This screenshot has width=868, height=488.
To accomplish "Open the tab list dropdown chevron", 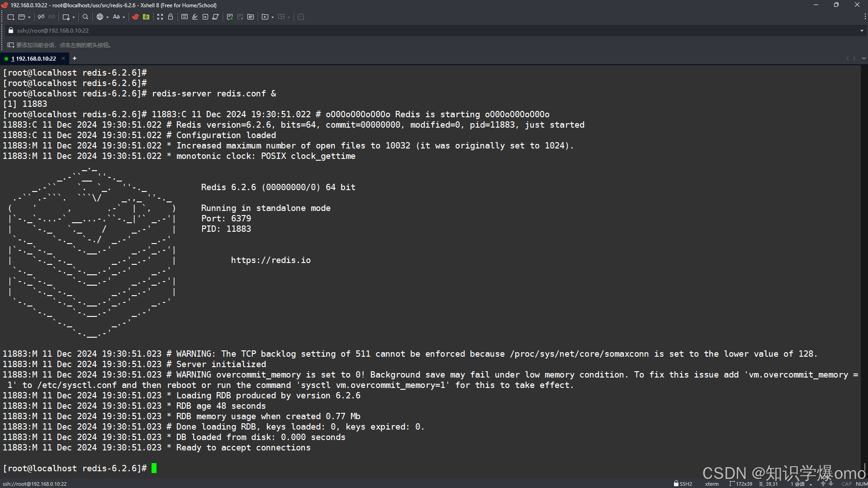I will click(x=863, y=58).
